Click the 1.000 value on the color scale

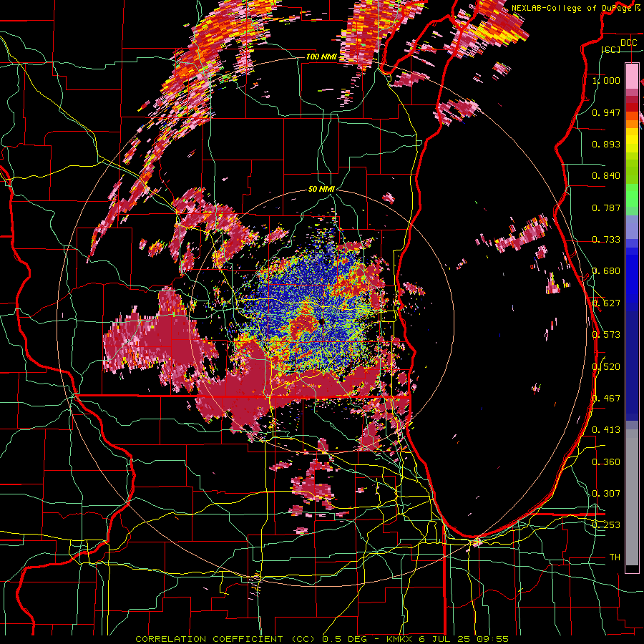[x=606, y=80]
